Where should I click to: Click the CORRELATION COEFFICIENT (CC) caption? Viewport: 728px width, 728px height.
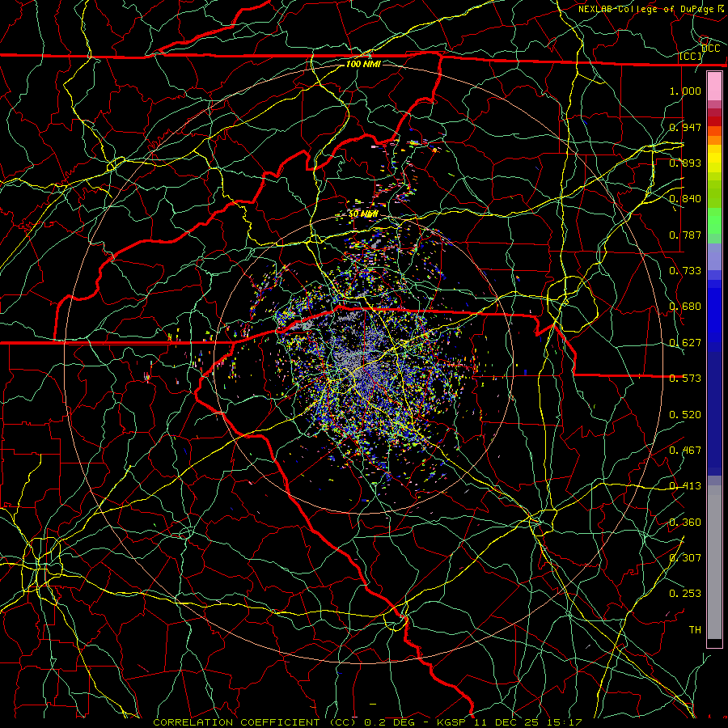pos(255,722)
